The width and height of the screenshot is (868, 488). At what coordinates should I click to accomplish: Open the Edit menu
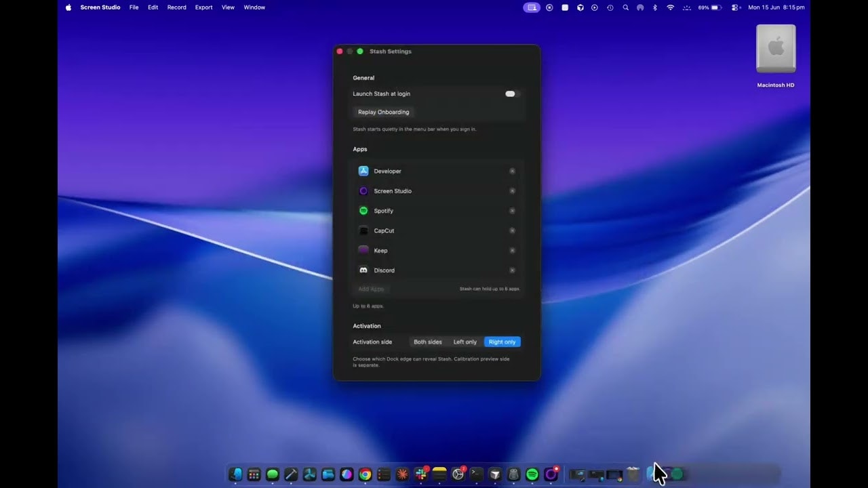tap(153, 7)
